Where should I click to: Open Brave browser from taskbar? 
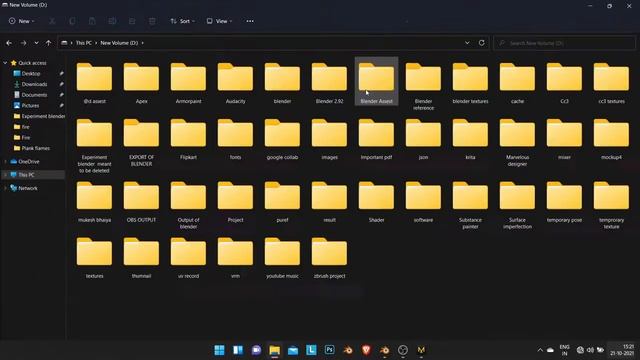point(366,350)
